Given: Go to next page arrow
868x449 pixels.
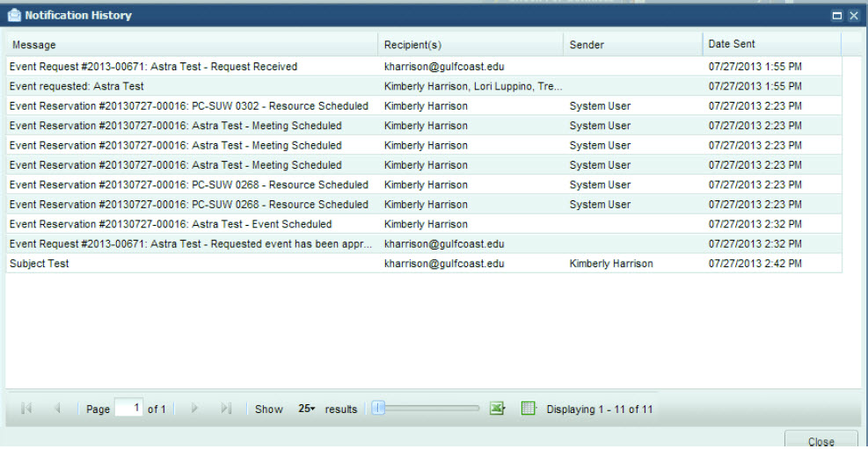Looking at the screenshot, I should (x=194, y=409).
